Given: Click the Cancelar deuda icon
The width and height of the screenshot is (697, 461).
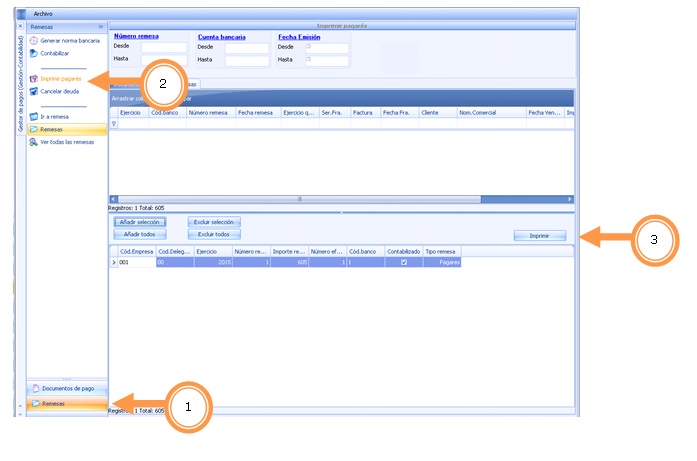Looking at the screenshot, I should (x=34, y=91).
